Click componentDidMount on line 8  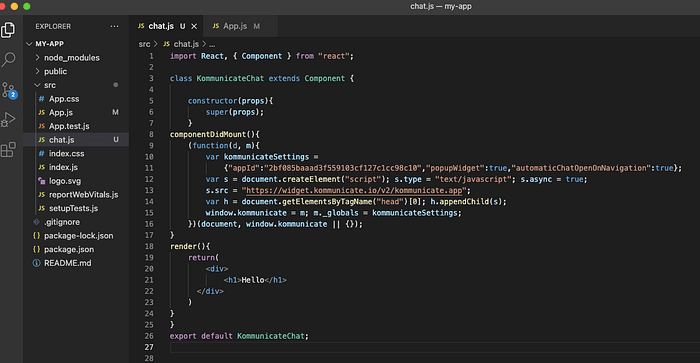(208, 134)
